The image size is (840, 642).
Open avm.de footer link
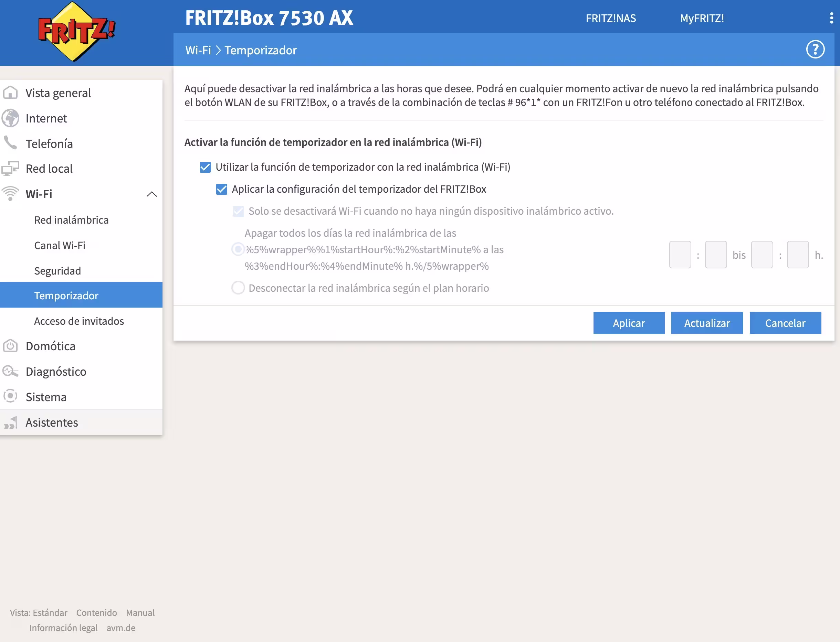click(121, 628)
